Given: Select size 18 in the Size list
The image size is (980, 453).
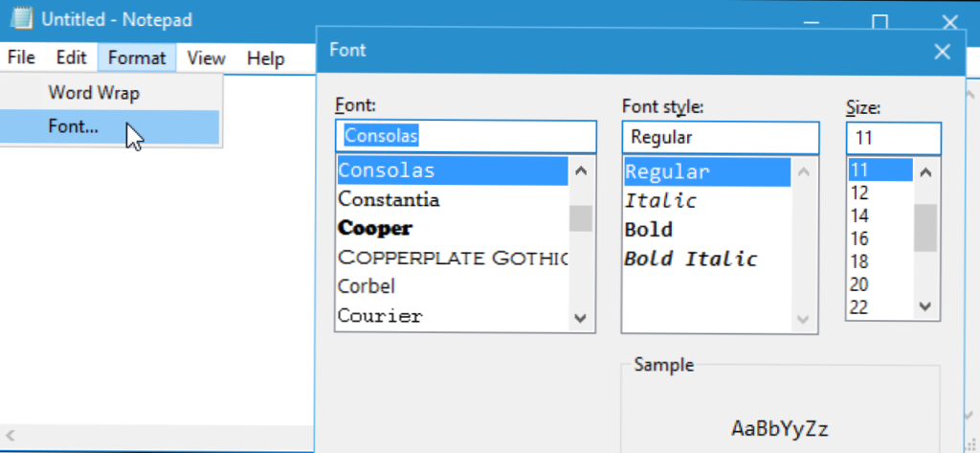Looking at the screenshot, I should (858, 261).
